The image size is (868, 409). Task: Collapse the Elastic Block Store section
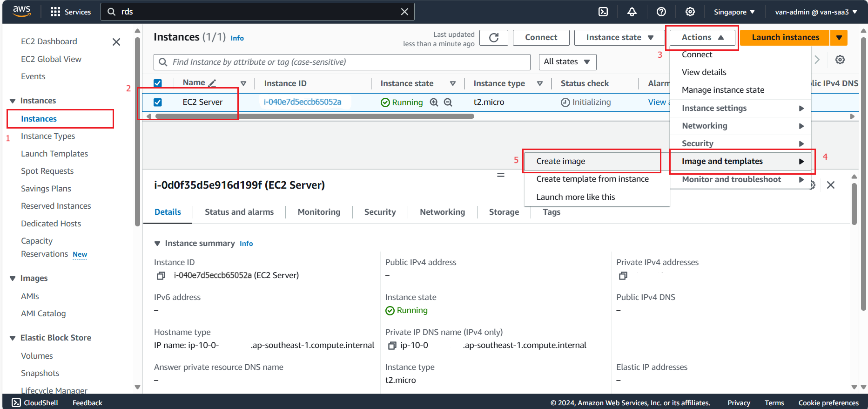[x=13, y=338]
